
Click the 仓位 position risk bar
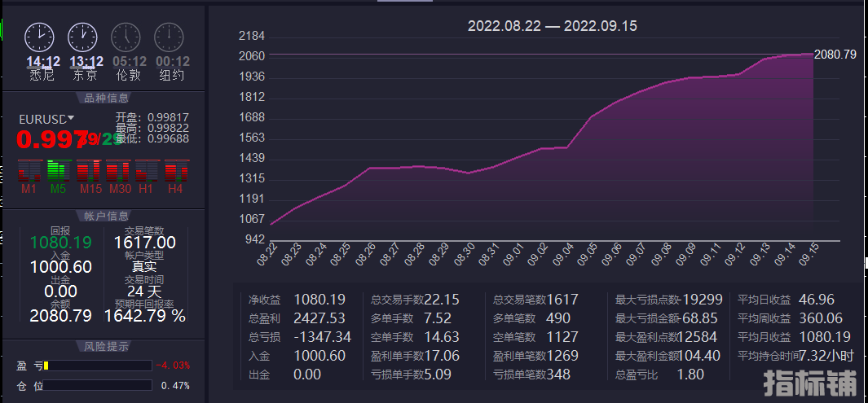(98, 385)
